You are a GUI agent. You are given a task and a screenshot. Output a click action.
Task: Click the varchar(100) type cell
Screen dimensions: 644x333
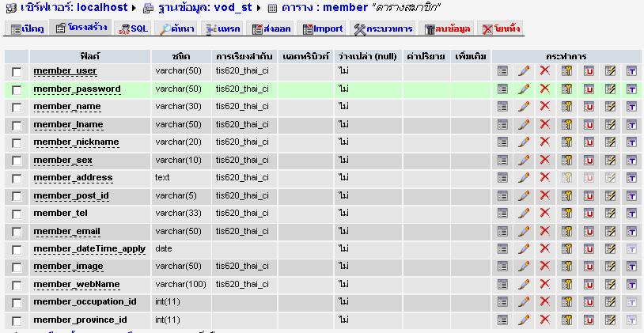(x=180, y=284)
